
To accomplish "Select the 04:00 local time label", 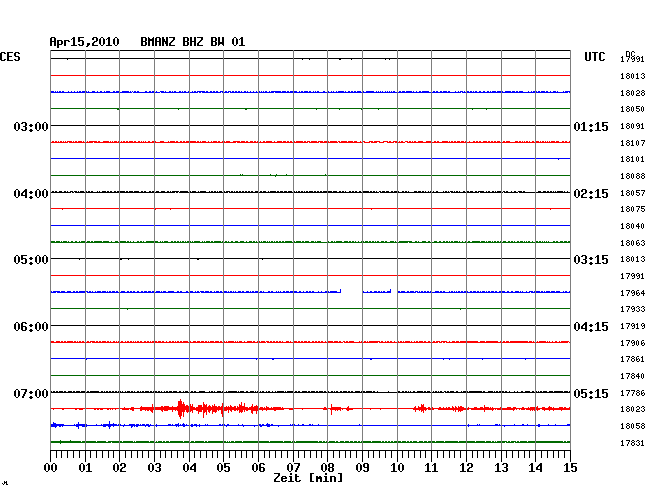I will coord(31,194).
